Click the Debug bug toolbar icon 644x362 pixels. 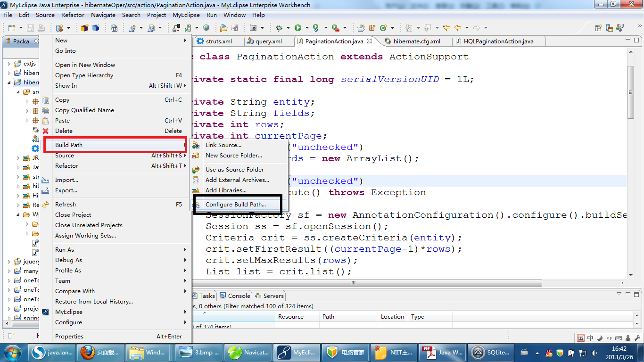click(280, 28)
